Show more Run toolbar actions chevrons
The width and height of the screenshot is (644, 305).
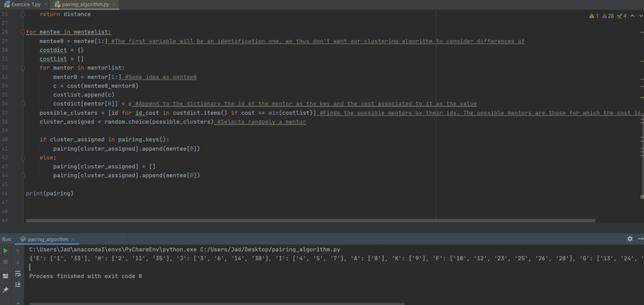click(x=18, y=303)
